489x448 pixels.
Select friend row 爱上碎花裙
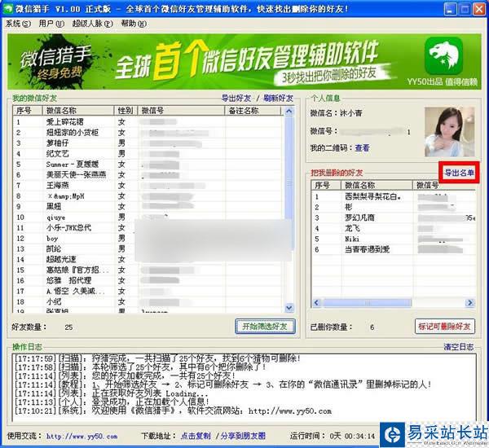148,122
